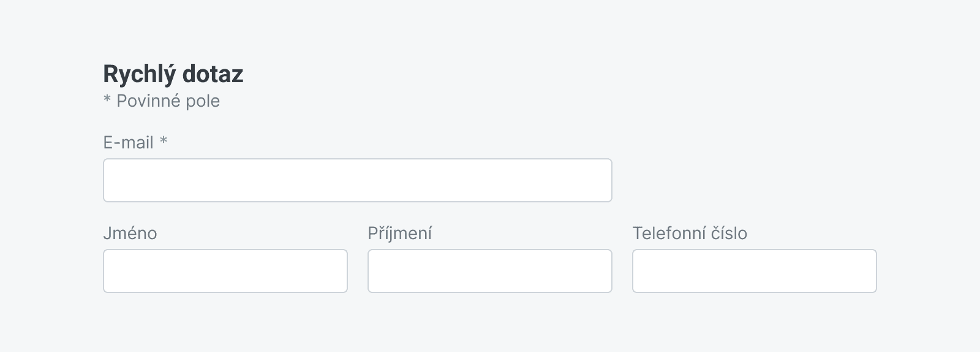Click the required asterisk beside E-mail
Image resolution: width=980 pixels, height=352 pixels.
pyautogui.click(x=164, y=142)
